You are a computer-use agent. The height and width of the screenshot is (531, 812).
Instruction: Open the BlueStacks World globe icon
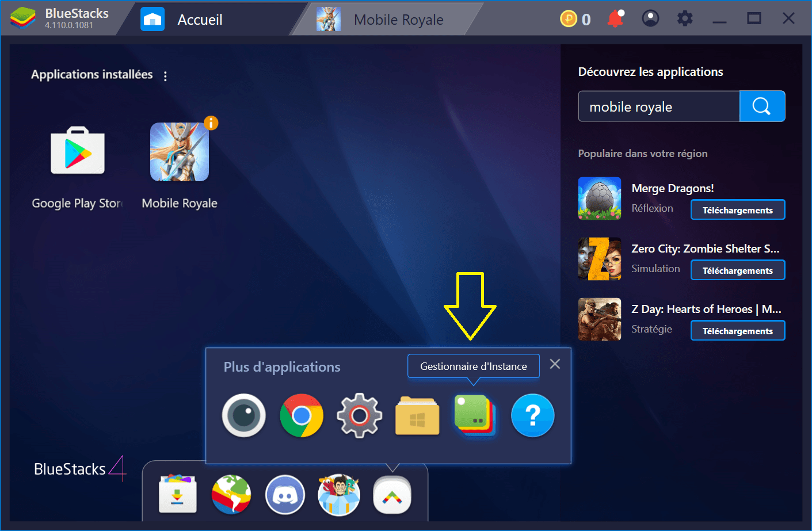(x=231, y=495)
